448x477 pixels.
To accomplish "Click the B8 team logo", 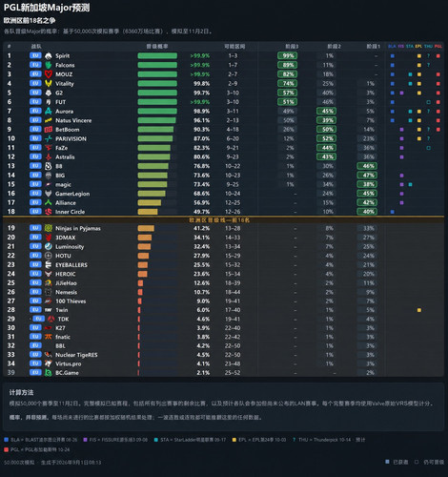I will [49, 166].
